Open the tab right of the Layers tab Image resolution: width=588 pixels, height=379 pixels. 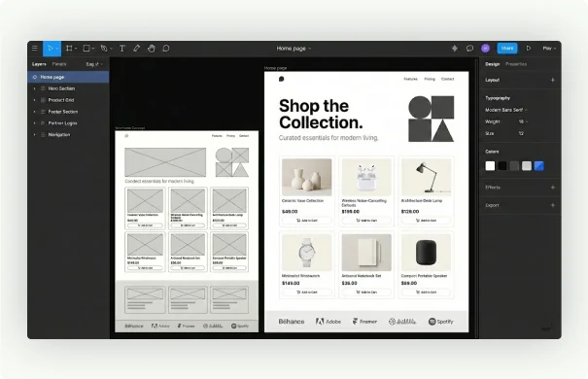59,64
